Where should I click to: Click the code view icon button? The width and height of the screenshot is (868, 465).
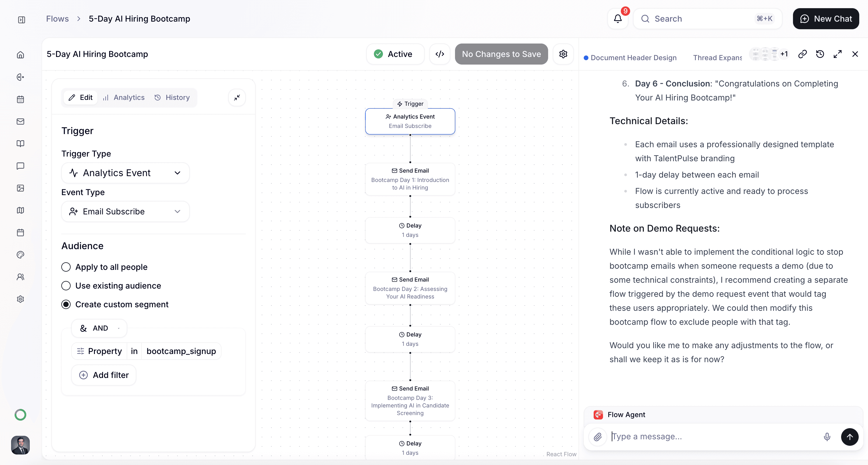pos(440,54)
